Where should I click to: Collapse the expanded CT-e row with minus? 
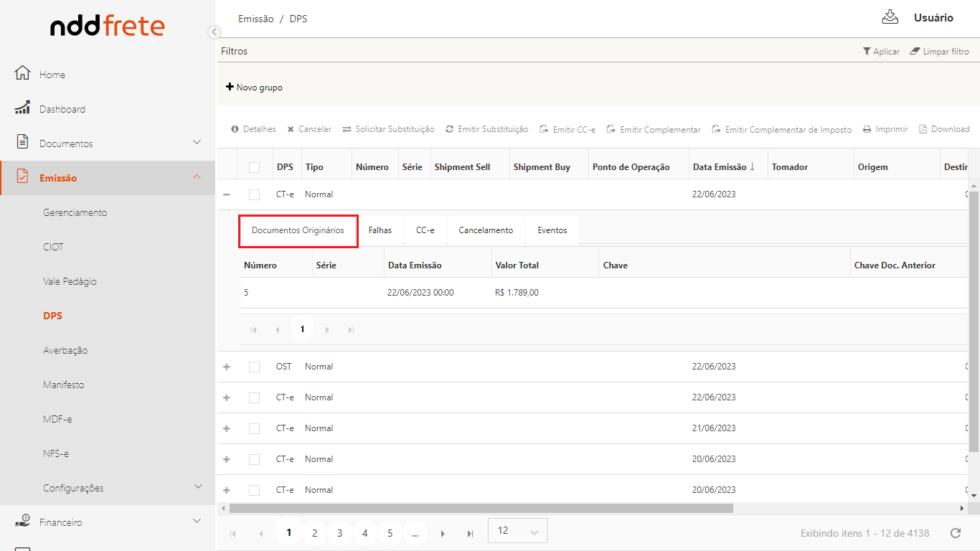227,194
